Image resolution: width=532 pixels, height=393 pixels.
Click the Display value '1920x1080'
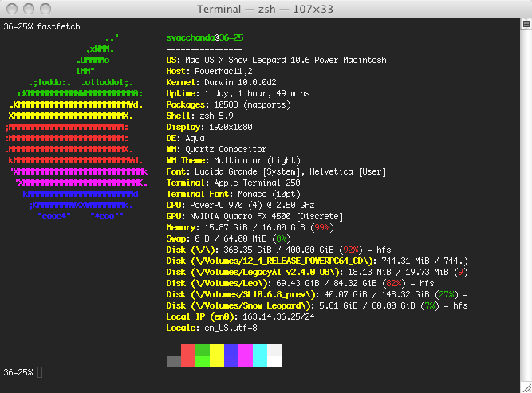pos(231,128)
